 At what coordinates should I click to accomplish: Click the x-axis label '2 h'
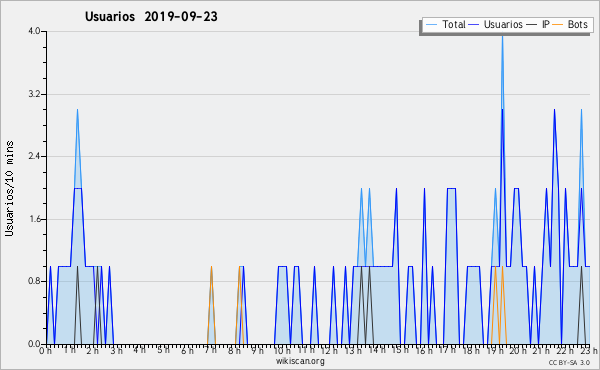(x=93, y=351)
